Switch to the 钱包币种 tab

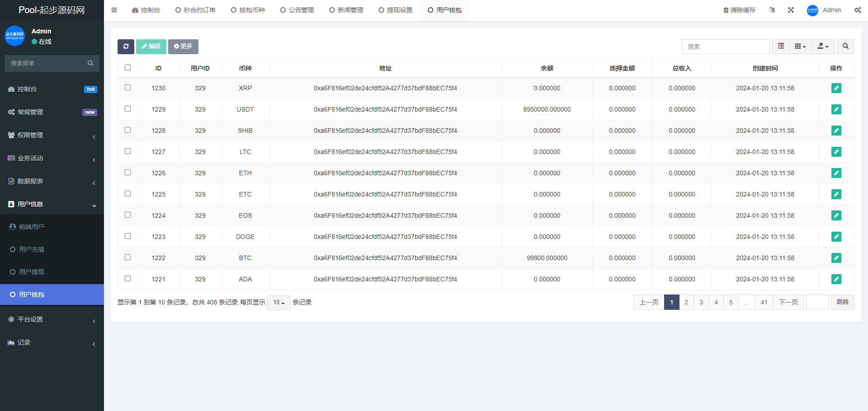(248, 10)
